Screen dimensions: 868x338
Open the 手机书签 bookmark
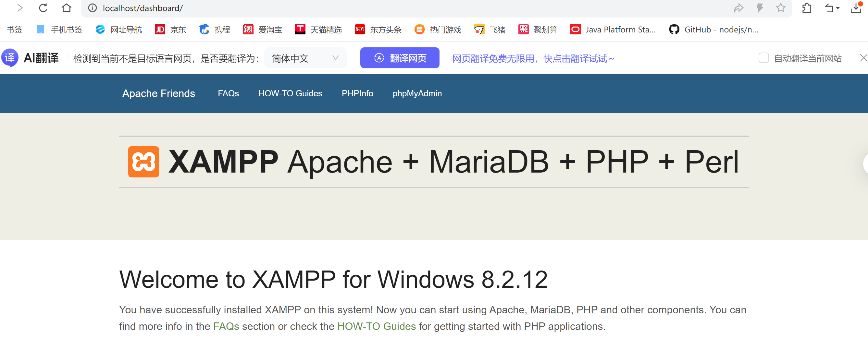click(x=59, y=30)
